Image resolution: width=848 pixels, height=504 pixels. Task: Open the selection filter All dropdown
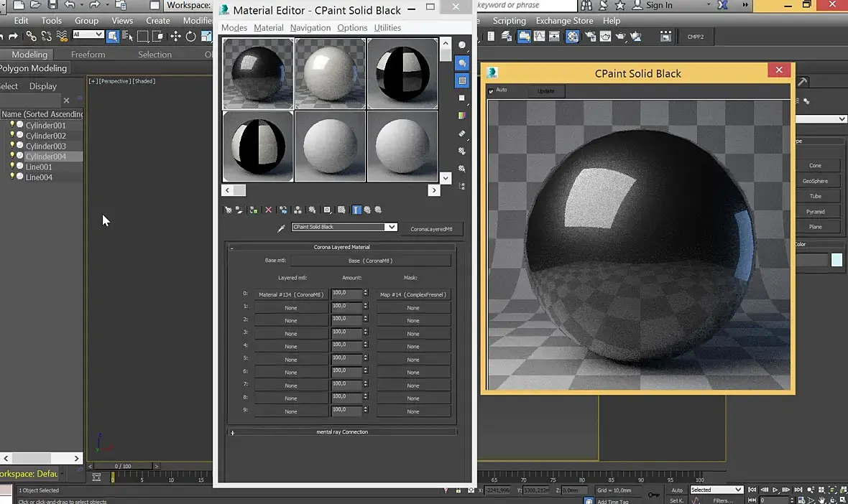coord(88,35)
